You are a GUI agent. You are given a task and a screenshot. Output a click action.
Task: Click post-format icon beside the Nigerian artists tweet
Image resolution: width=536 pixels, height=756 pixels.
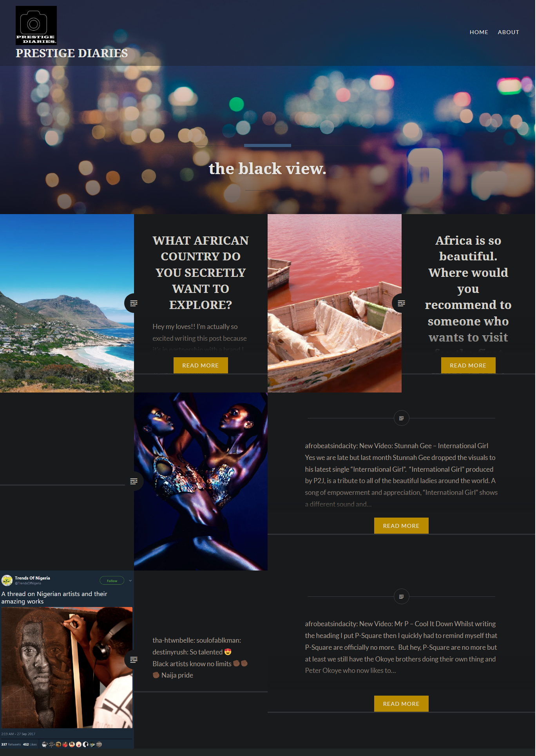pyautogui.click(x=134, y=660)
